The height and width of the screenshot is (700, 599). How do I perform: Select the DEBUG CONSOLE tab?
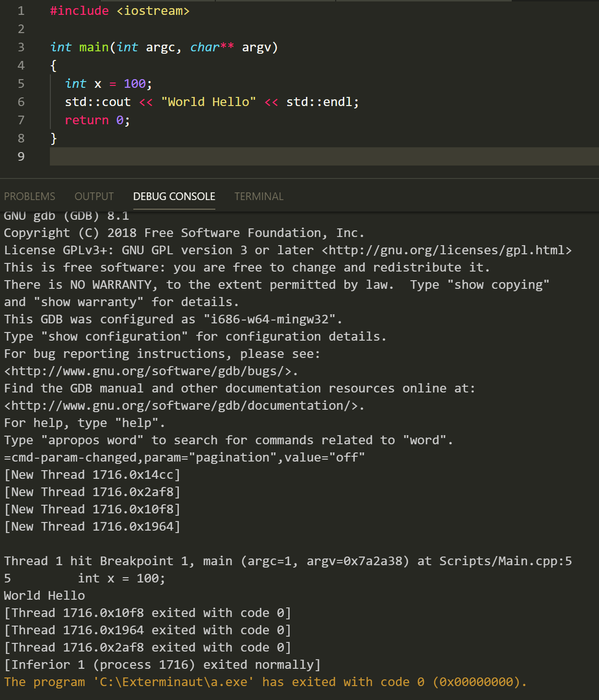coord(174,196)
